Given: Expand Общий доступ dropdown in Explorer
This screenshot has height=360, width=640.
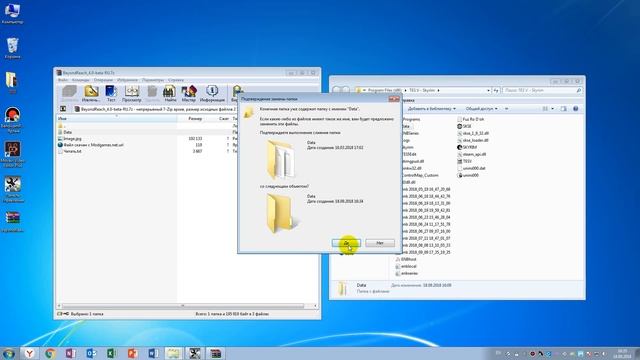Looking at the screenshot, I should 482,109.
